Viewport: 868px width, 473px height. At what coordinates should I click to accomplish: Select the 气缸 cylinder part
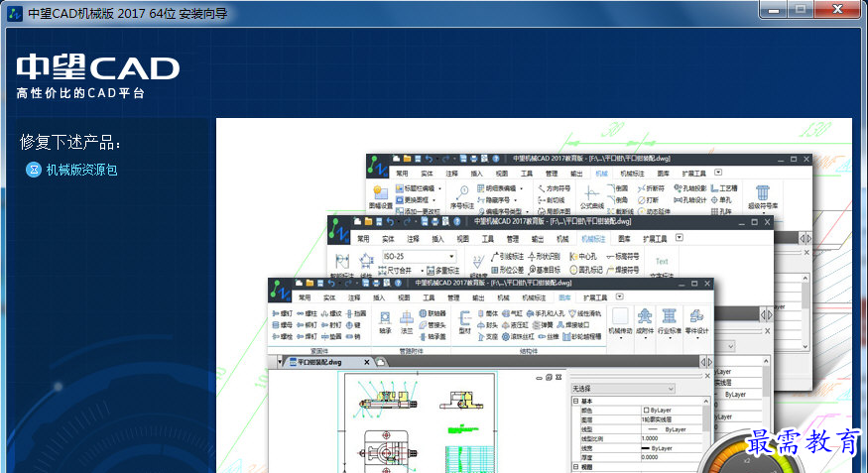tap(512, 313)
